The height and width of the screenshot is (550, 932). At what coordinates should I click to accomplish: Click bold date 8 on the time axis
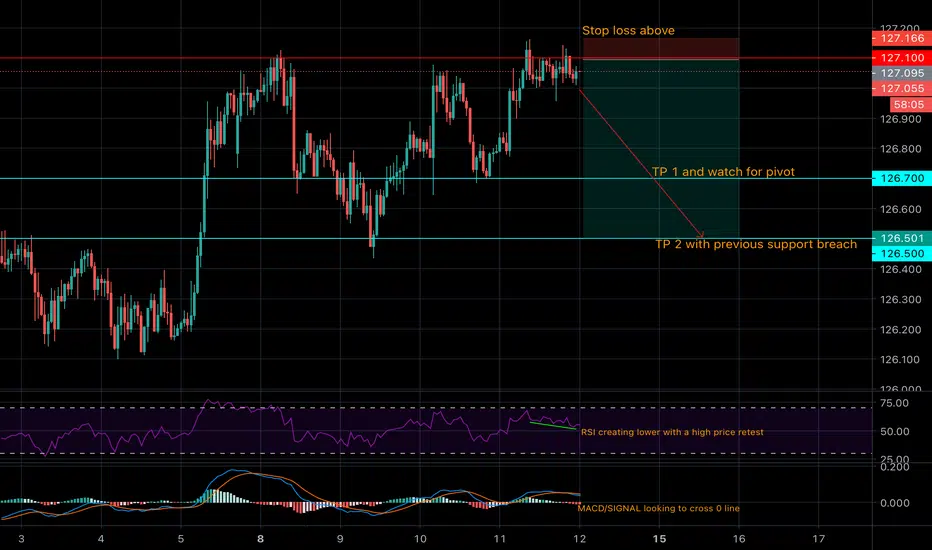click(260, 539)
